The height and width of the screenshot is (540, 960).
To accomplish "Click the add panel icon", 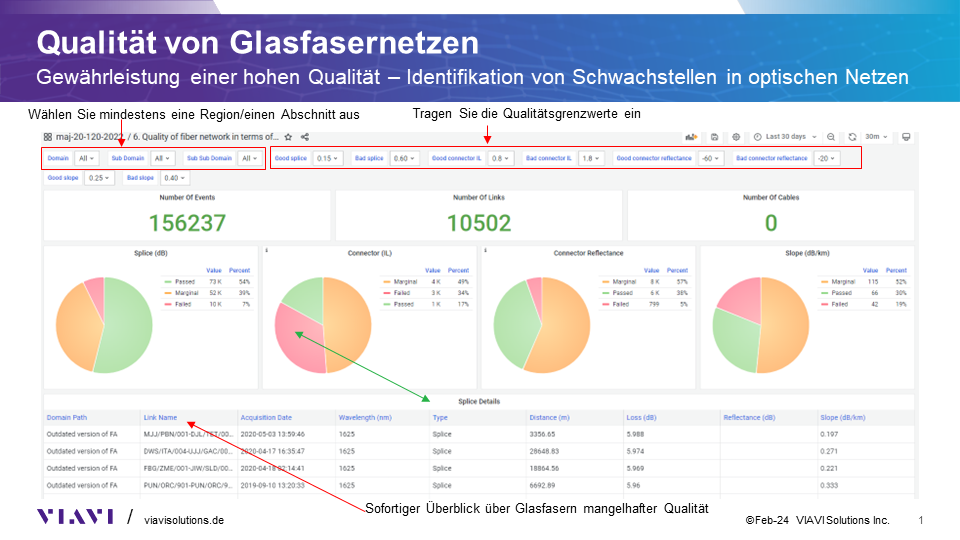I will pyautogui.click(x=691, y=137).
